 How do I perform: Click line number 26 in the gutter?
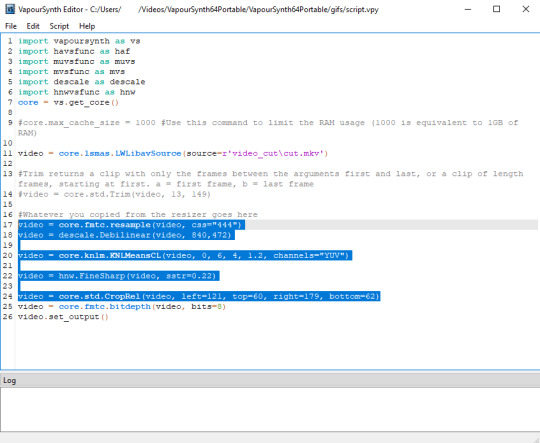coord(8,317)
